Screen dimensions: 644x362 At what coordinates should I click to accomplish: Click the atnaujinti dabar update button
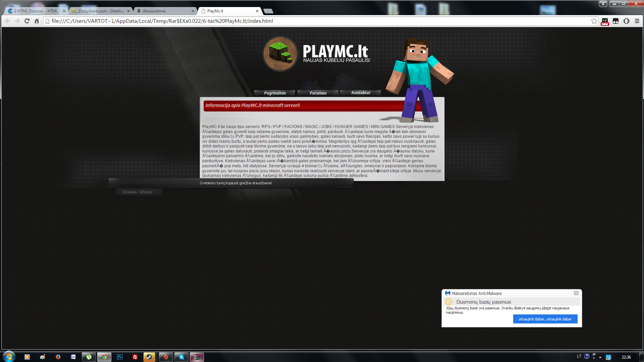[545, 319]
